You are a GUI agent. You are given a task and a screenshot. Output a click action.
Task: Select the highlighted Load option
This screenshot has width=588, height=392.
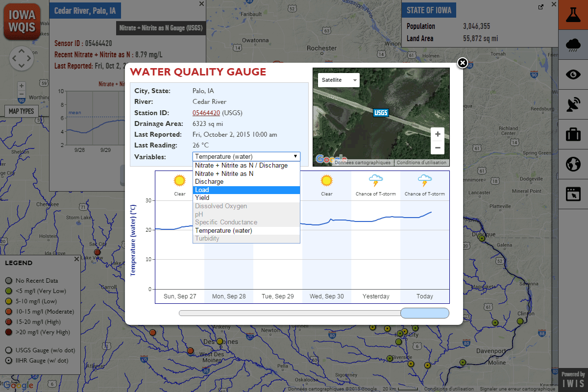tap(246, 190)
